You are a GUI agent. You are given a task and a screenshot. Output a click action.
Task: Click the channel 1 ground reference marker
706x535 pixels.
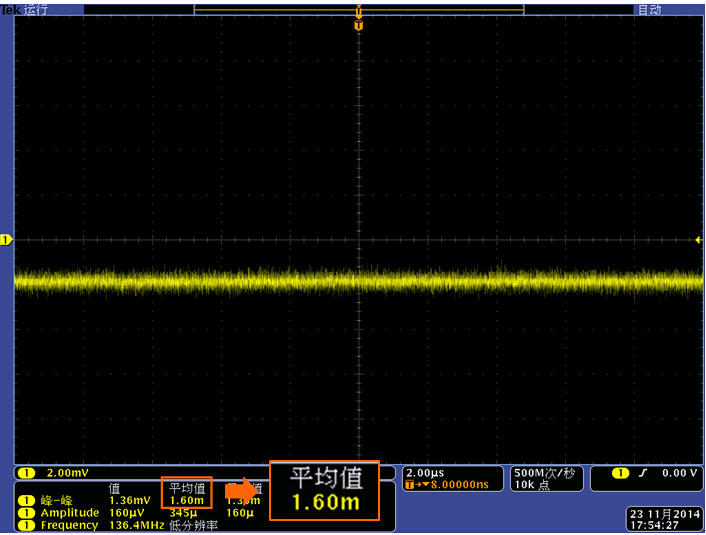(x=6, y=240)
